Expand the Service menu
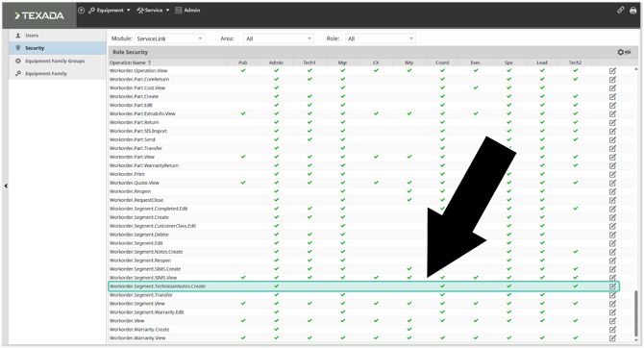 click(153, 11)
